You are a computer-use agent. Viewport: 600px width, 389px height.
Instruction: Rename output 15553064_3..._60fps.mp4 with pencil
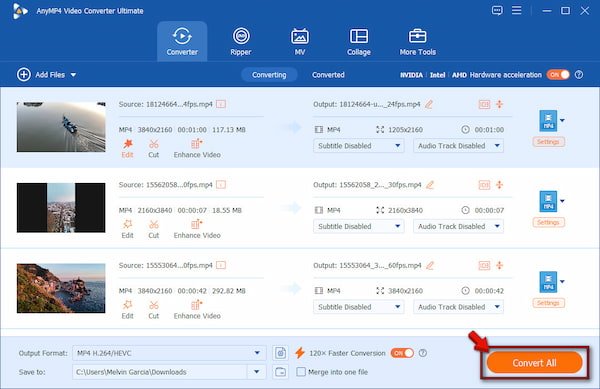(x=430, y=265)
